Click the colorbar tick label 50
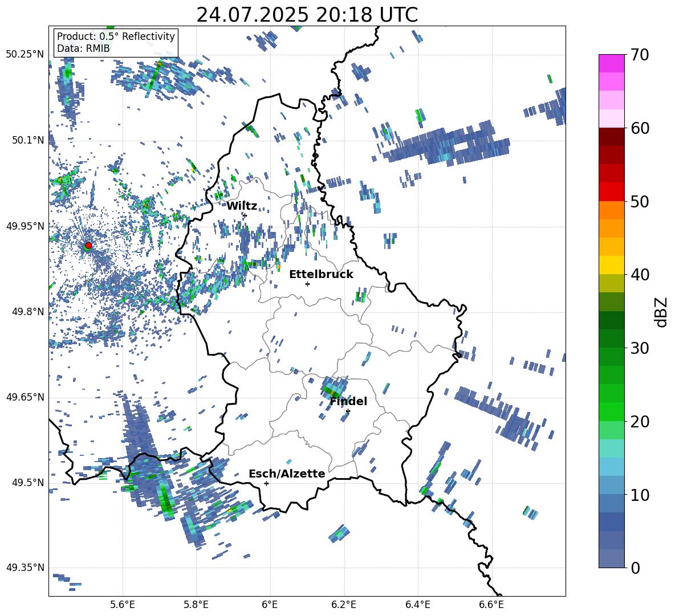675x616 pixels. pyautogui.click(x=640, y=202)
